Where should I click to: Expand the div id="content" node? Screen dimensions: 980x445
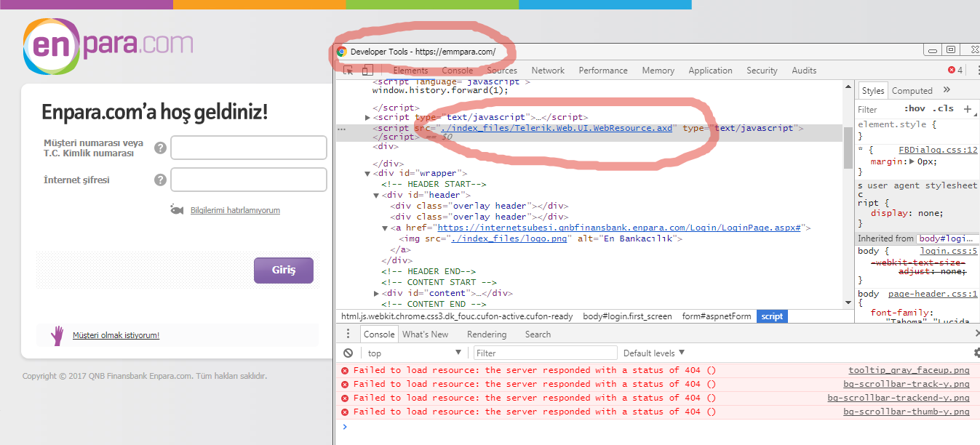(376, 294)
